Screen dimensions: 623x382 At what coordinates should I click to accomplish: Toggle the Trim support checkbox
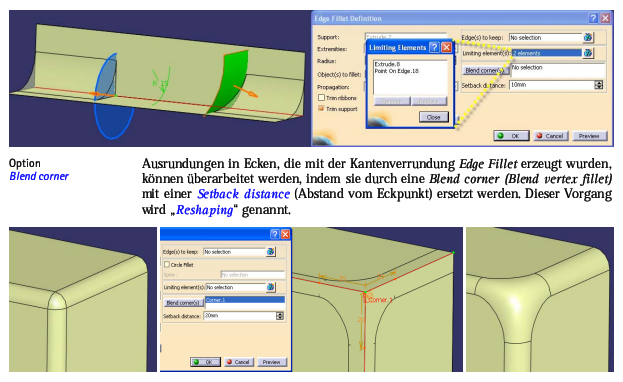click(321, 108)
